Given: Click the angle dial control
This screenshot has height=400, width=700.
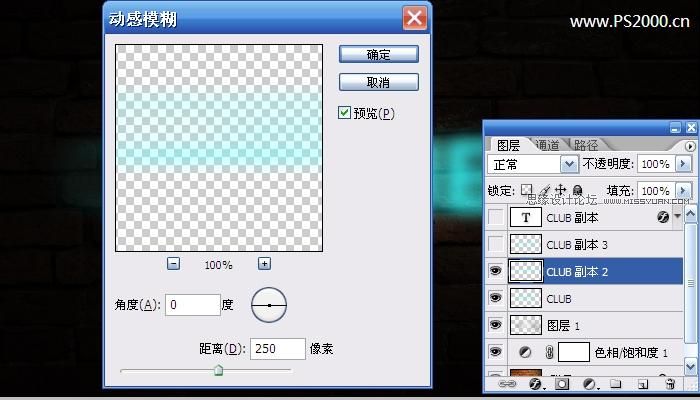Looking at the screenshot, I should point(269,305).
